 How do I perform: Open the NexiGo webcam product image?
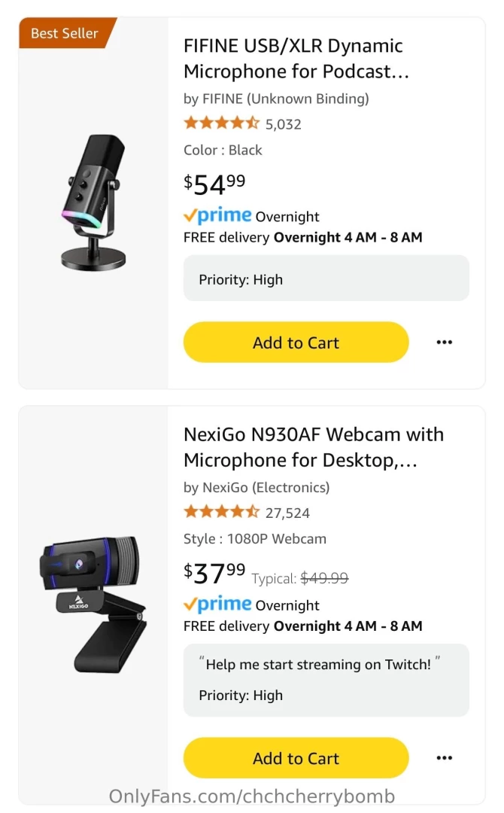(x=93, y=604)
